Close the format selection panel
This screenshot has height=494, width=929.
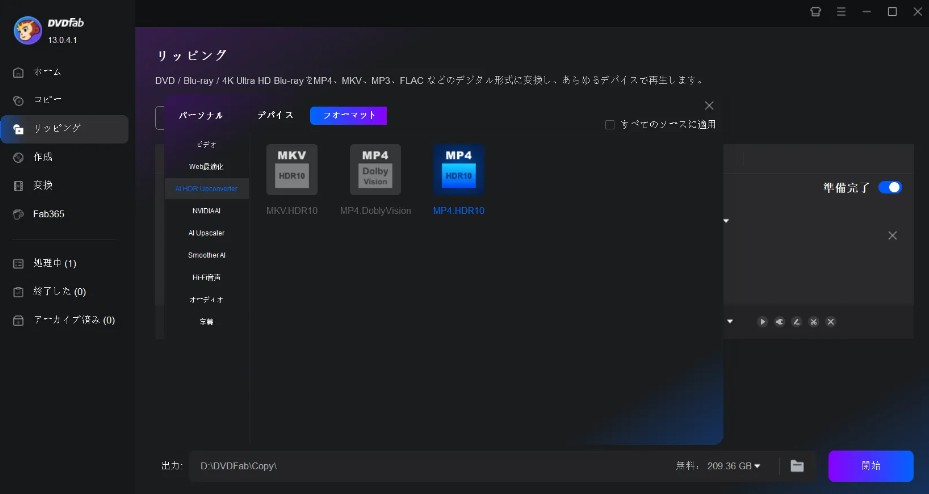tap(709, 106)
